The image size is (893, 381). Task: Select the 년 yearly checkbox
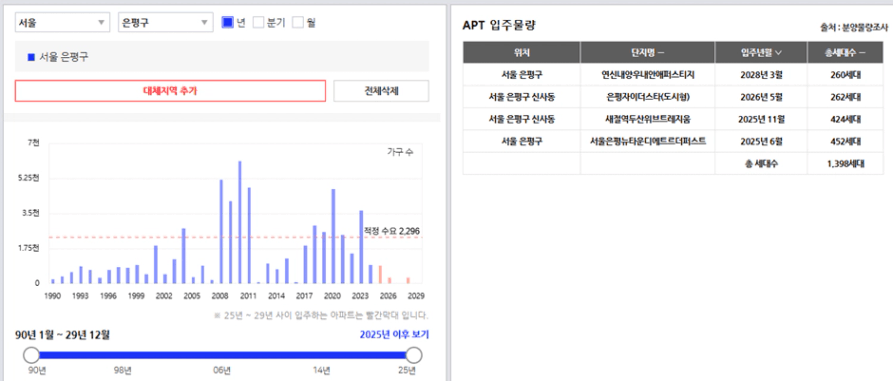227,23
